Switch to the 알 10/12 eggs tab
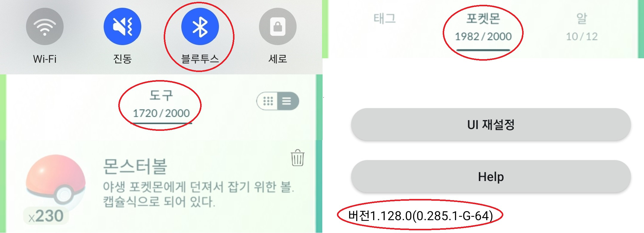Image resolution: width=644 pixels, height=233 pixels. click(x=582, y=27)
